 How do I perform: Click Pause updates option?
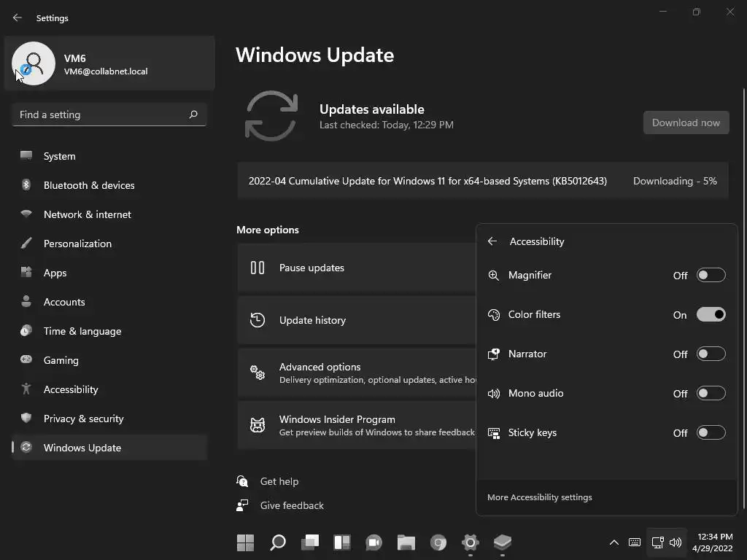pos(356,268)
